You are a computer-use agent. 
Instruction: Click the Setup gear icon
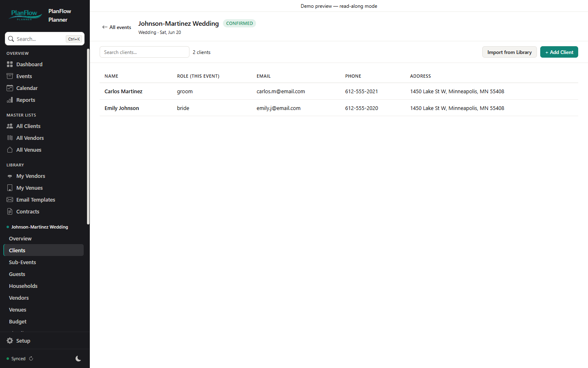coord(10,341)
